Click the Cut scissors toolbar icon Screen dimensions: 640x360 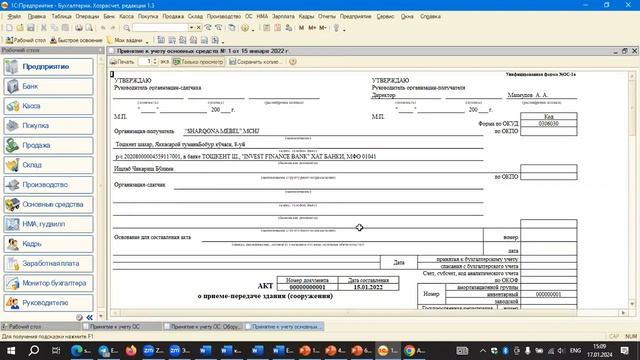click(44, 28)
